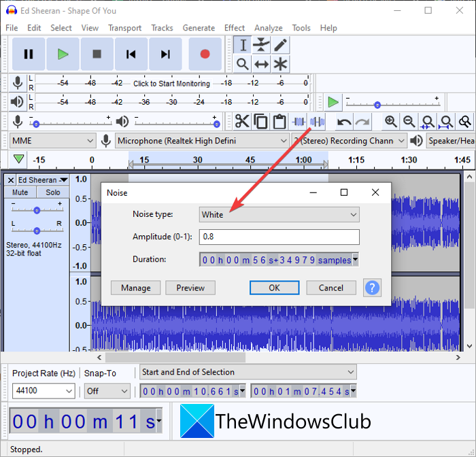Click the Amplitude (0-1) input field
The height and width of the screenshot is (457, 476).
(x=279, y=237)
